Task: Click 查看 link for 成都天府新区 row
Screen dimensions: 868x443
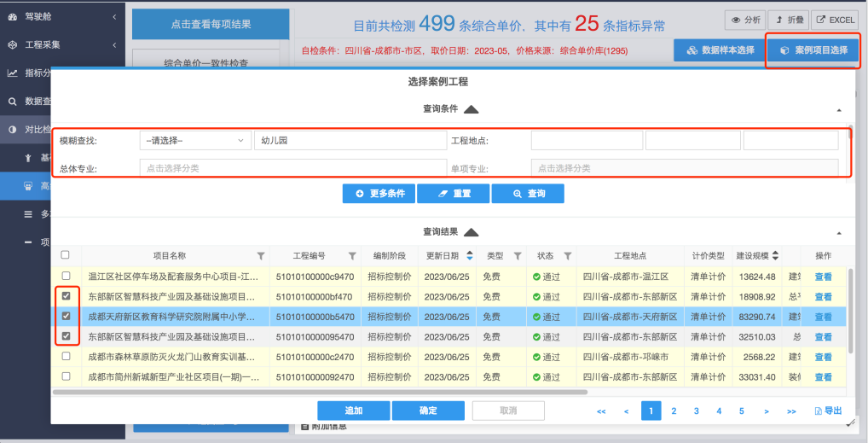Action: coord(823,317)
